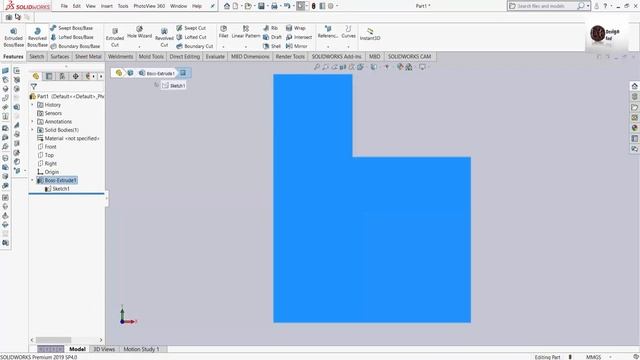Apply the Fillet tool
Screen dimensions: 640x360
pos(223,32)
